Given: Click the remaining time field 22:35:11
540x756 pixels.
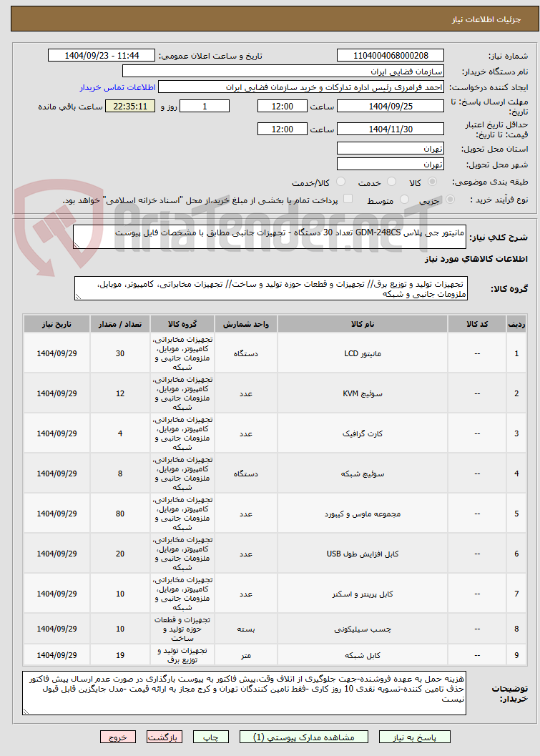Looking at the screenshot, I should 130,106.
